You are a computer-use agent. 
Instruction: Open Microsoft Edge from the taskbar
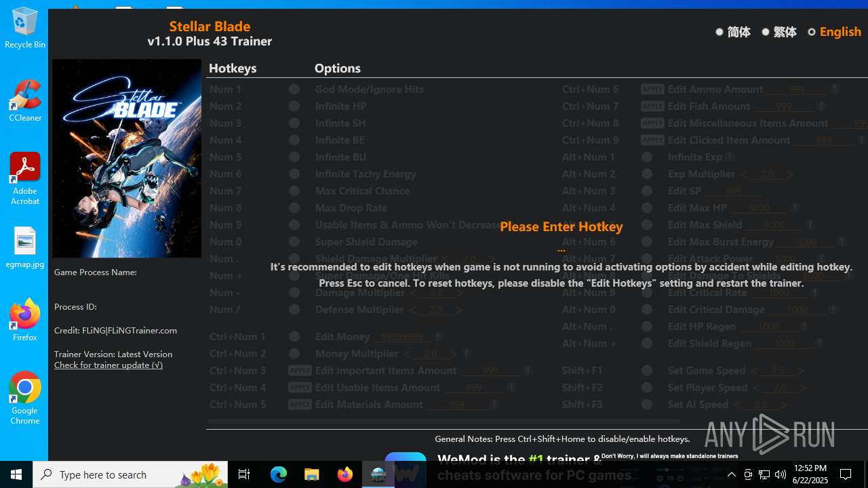[279, 474]
